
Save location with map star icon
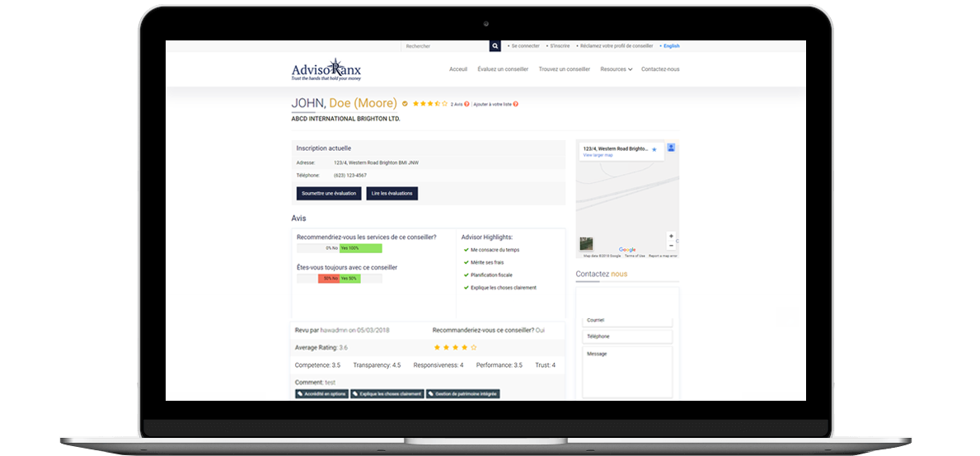(654, 149)
